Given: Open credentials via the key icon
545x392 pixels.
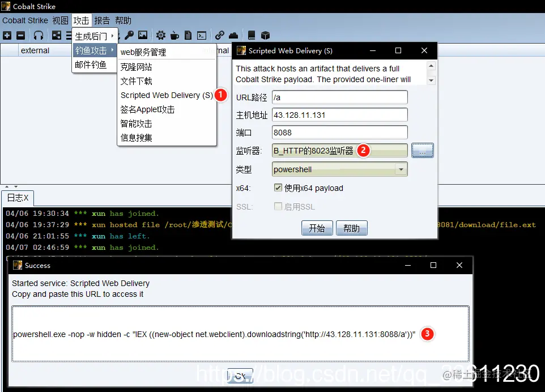Looking at the screenshot, I should tap(129, 36).
